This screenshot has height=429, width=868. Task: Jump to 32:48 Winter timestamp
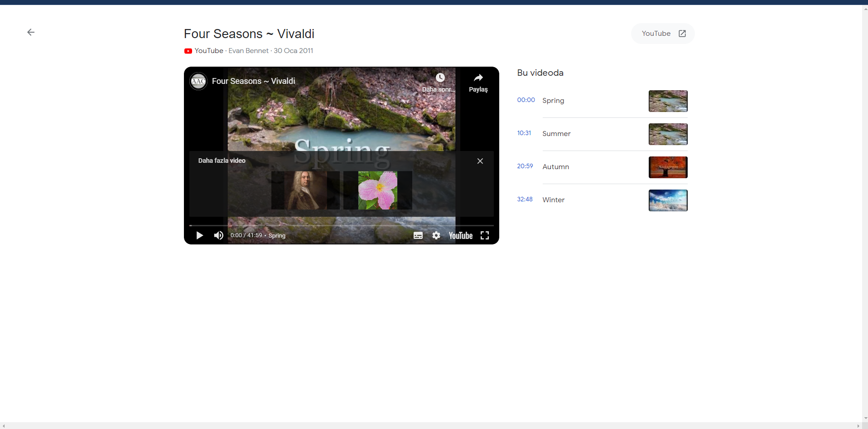[525, 200]
